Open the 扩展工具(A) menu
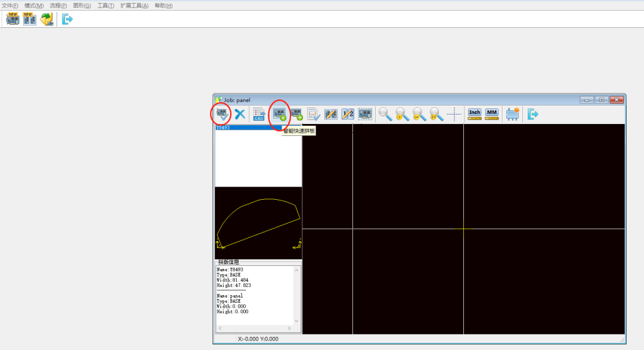The width and height of the screenshot is (644, 350). 134,5
